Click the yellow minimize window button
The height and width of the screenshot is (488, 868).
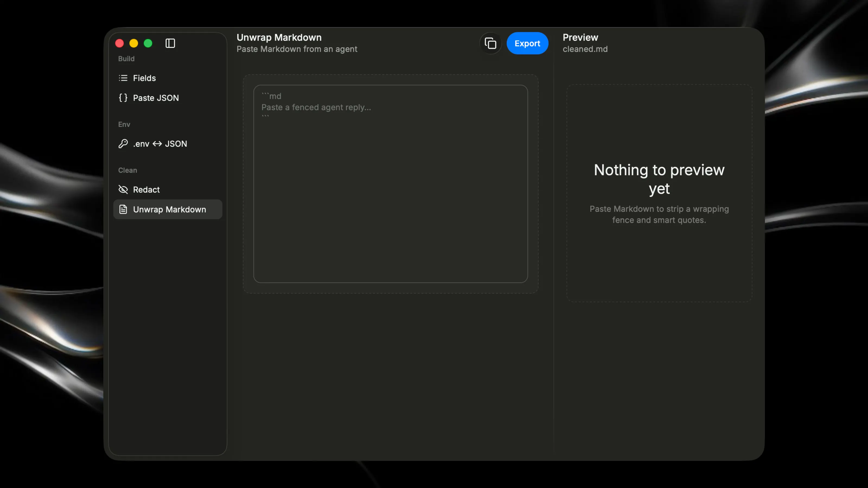134,43
